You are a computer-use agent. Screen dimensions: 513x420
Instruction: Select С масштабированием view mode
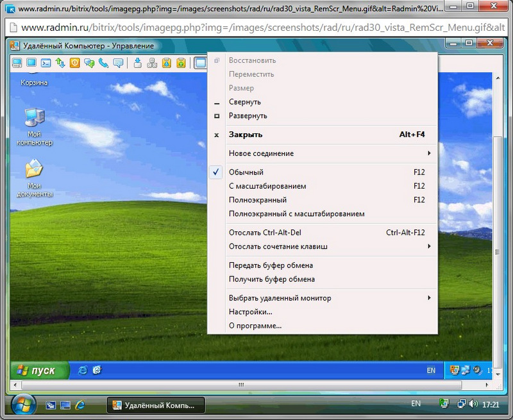(x=323, y=186)
